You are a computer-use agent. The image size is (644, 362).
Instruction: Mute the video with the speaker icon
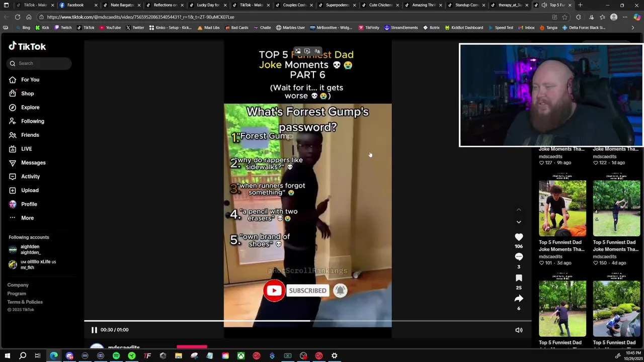click(519, 330)
